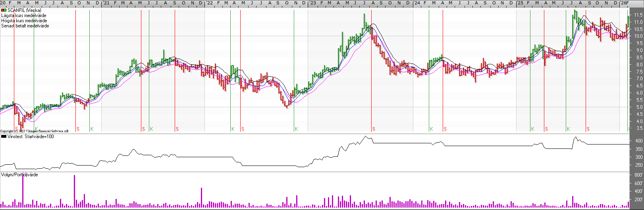Click the 800' value on volume axis
Screen dimensions: 644x210
[638, 175]
